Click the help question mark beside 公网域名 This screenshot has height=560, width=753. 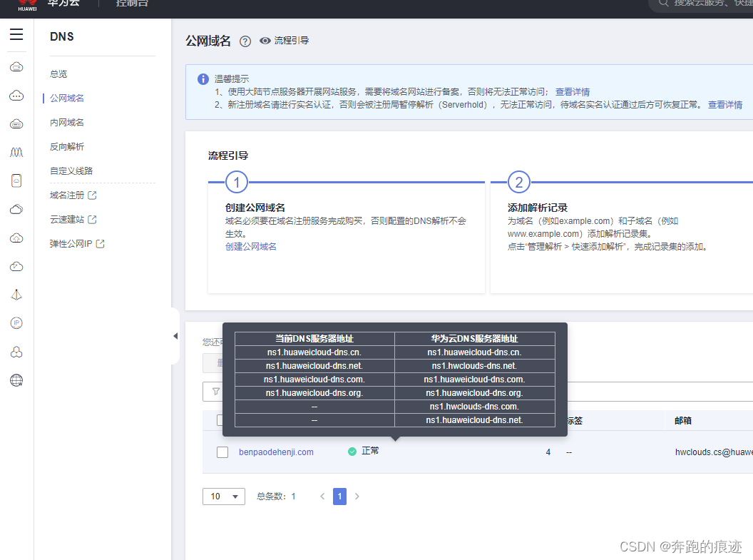245,42
